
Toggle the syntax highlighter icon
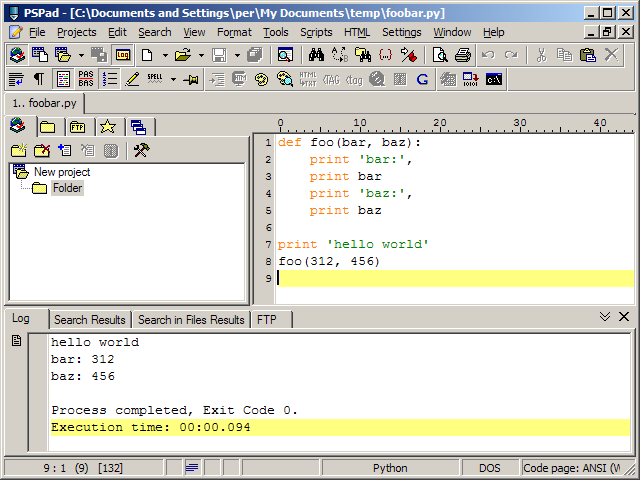click(63, 79)
